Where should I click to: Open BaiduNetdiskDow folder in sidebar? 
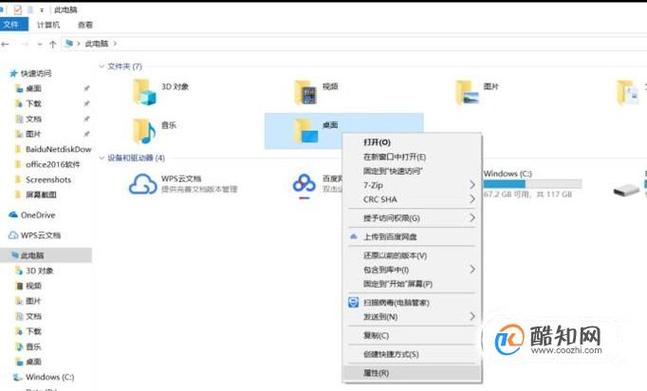pos(53,149)
